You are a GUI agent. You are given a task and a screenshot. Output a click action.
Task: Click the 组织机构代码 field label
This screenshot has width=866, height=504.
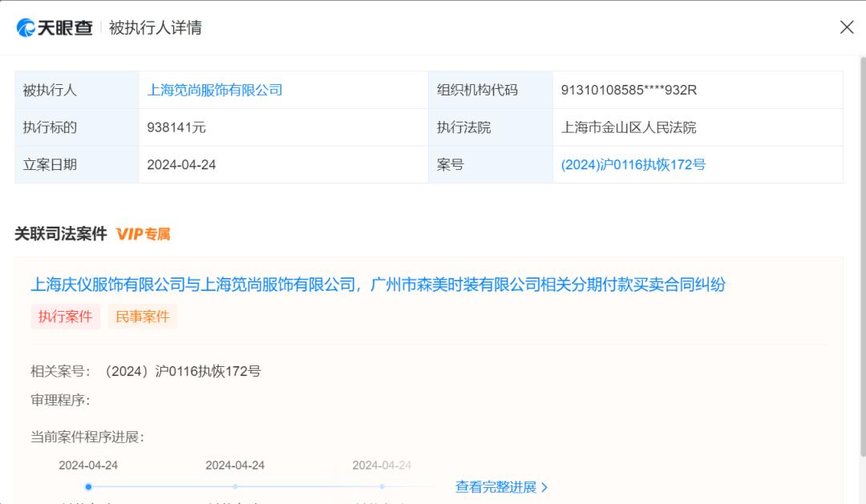[x=477, y=90]
